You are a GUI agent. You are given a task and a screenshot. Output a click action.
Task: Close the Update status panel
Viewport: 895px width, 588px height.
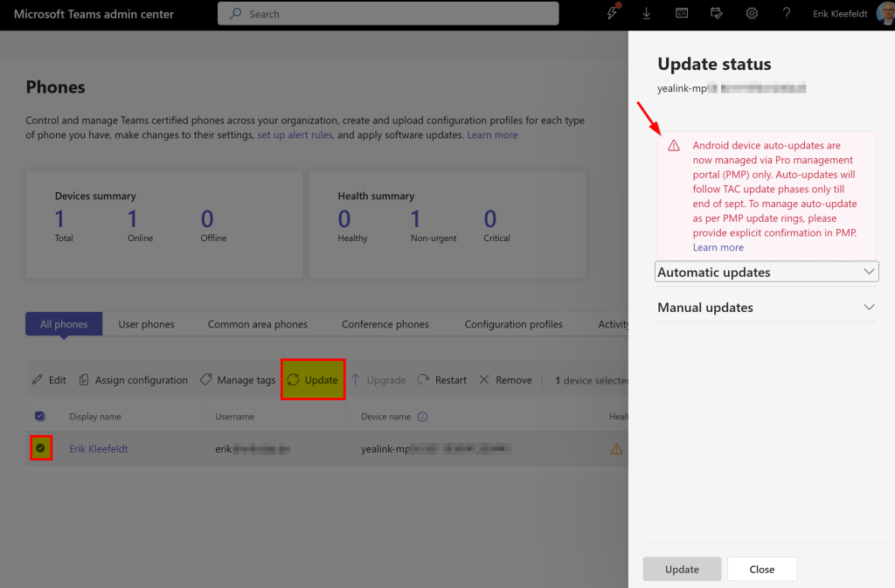(x=762, y=569)
